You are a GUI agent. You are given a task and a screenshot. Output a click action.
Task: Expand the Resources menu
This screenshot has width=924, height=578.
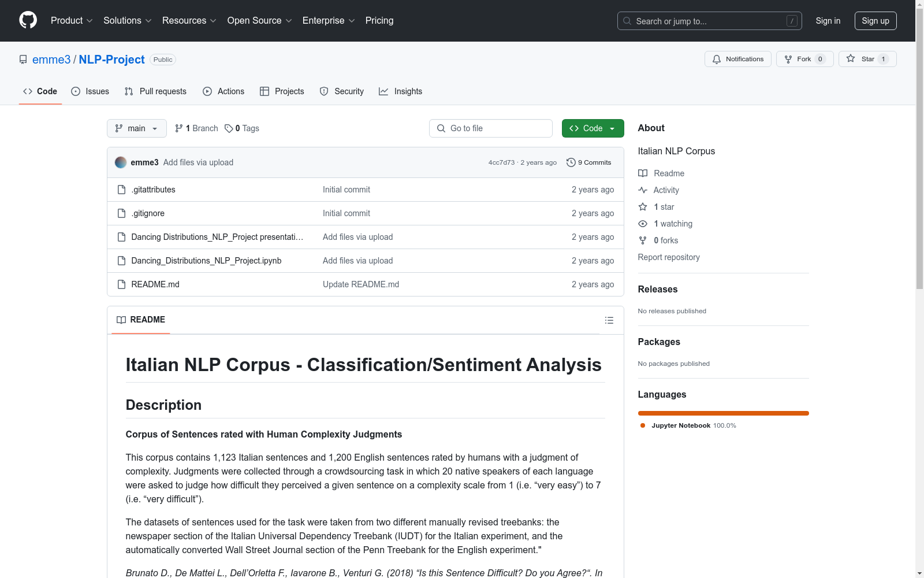(x=189, y=21)
